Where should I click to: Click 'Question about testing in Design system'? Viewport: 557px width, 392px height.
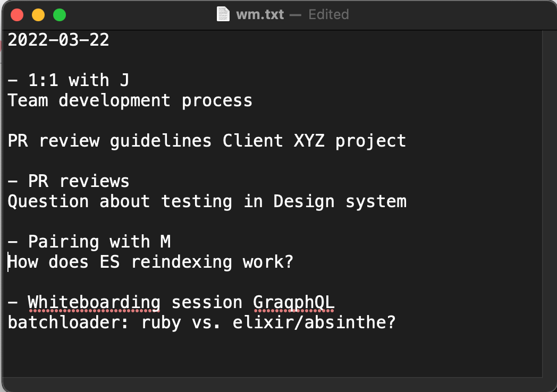[207, 201]
